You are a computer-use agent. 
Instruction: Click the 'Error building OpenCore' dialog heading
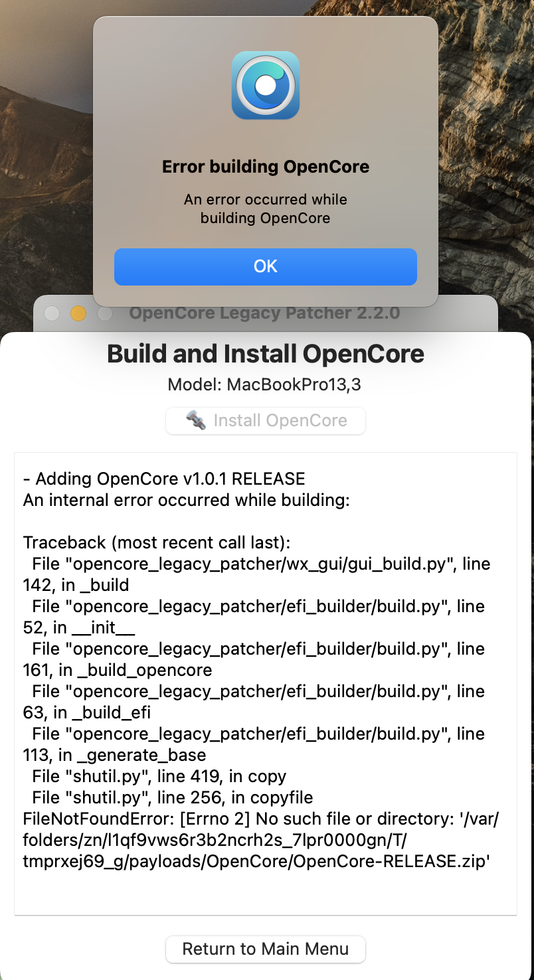click(266, 166)
